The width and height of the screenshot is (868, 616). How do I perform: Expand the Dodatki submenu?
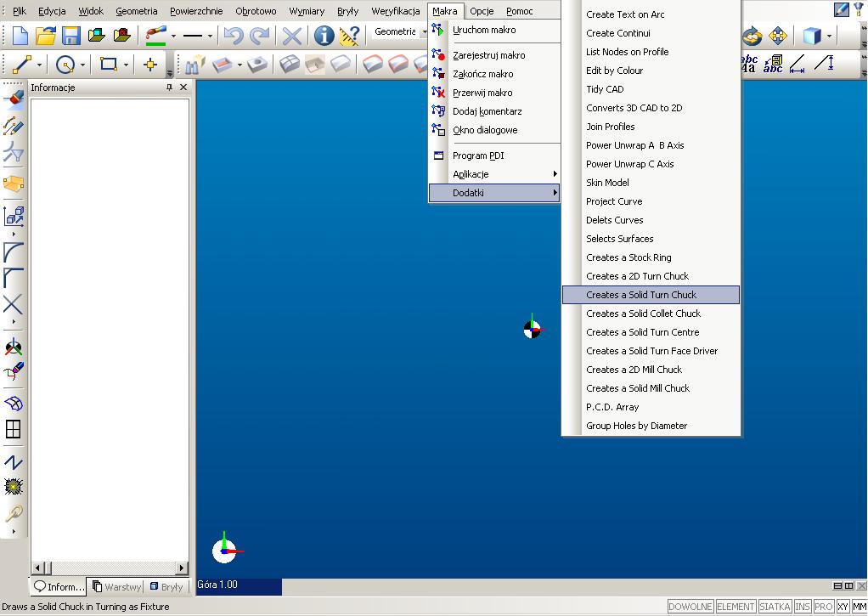[x=495, y=193]
